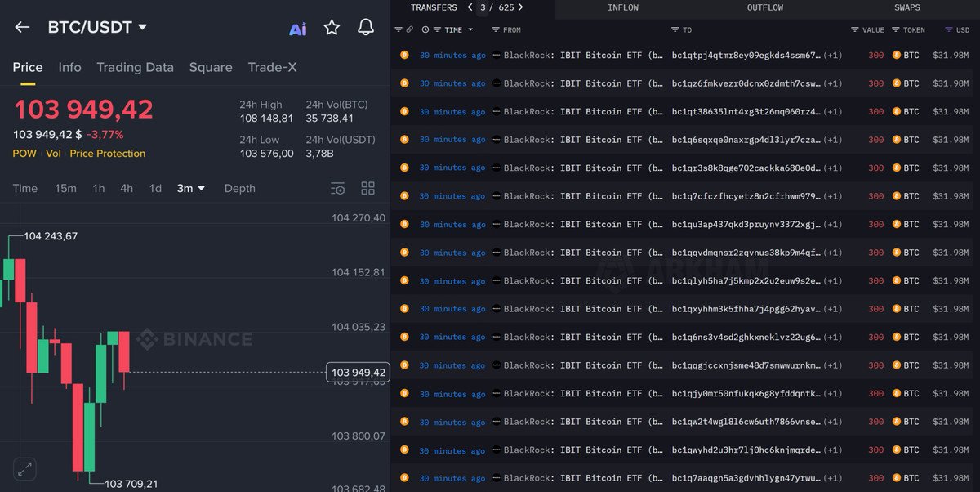Click the star to favorite BTC/USDT

tap(332, 27)
